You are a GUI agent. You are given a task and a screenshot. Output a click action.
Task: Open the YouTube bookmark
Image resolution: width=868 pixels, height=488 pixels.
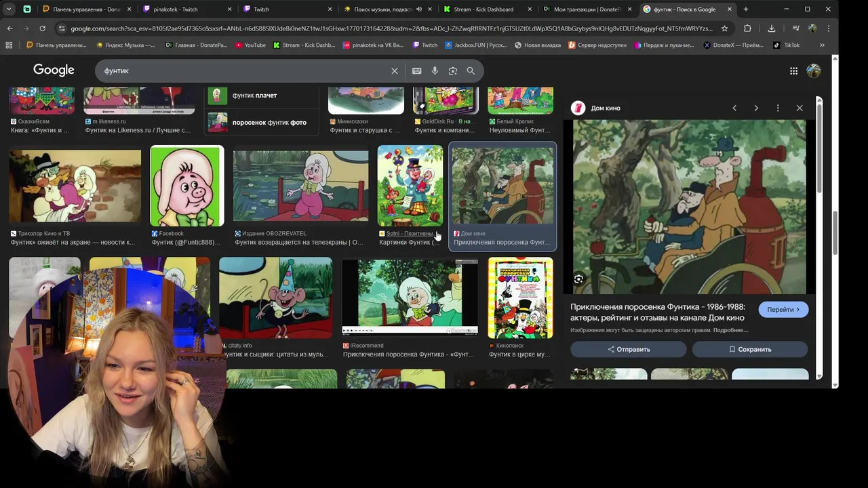[250, 45]
